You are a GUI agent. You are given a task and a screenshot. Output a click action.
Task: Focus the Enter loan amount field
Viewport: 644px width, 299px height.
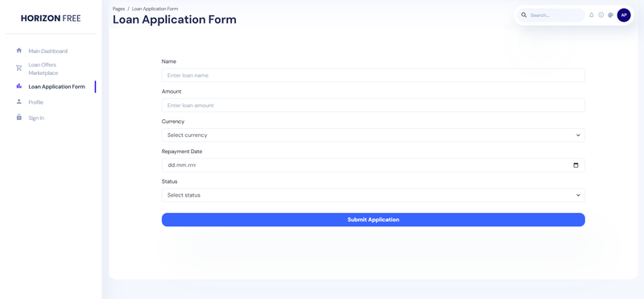(374, 106)
